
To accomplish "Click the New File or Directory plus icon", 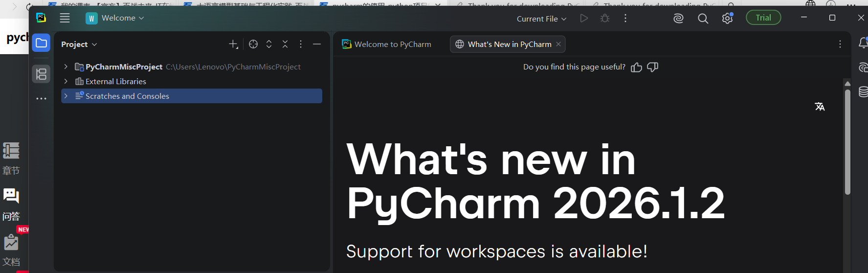I will coord(233,44).
